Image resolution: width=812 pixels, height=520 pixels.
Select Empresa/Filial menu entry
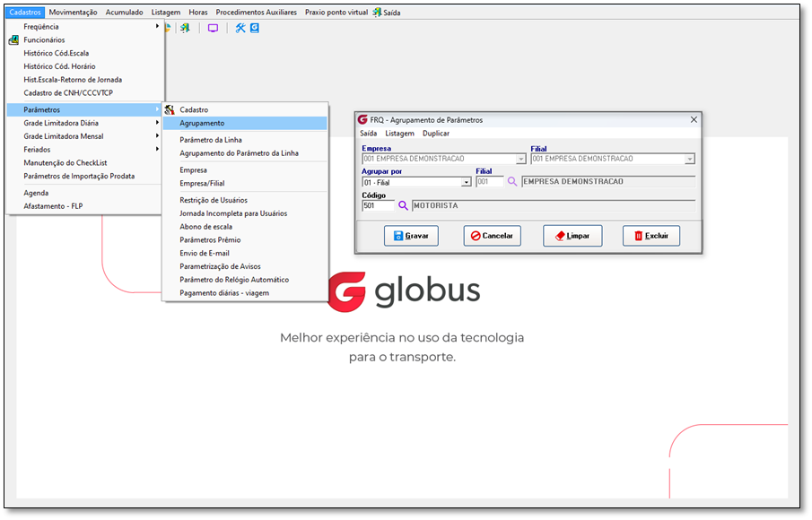pyautogui.click(x=245, y=183)
